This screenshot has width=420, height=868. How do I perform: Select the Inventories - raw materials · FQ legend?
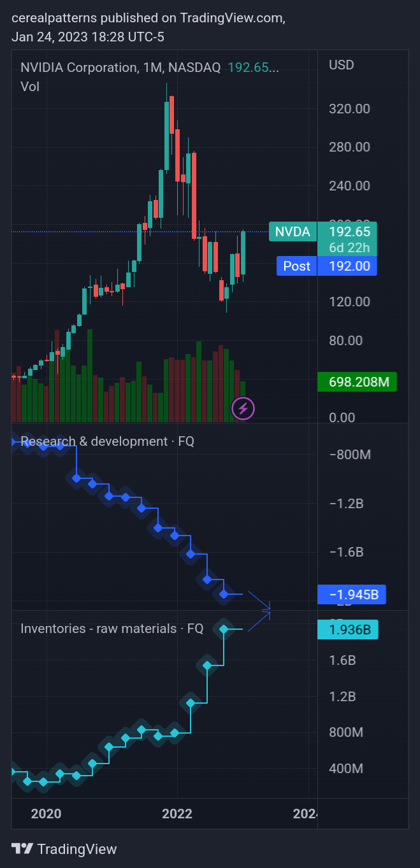coord(112,629)
